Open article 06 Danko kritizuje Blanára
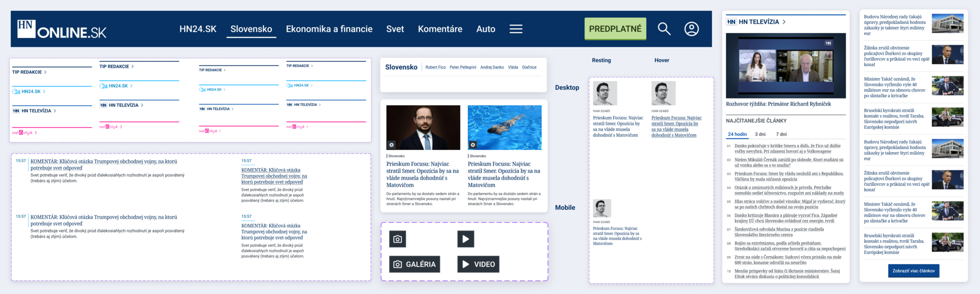Image resolution: width=980 pixels, height=294 pixels. click(785, 218)
